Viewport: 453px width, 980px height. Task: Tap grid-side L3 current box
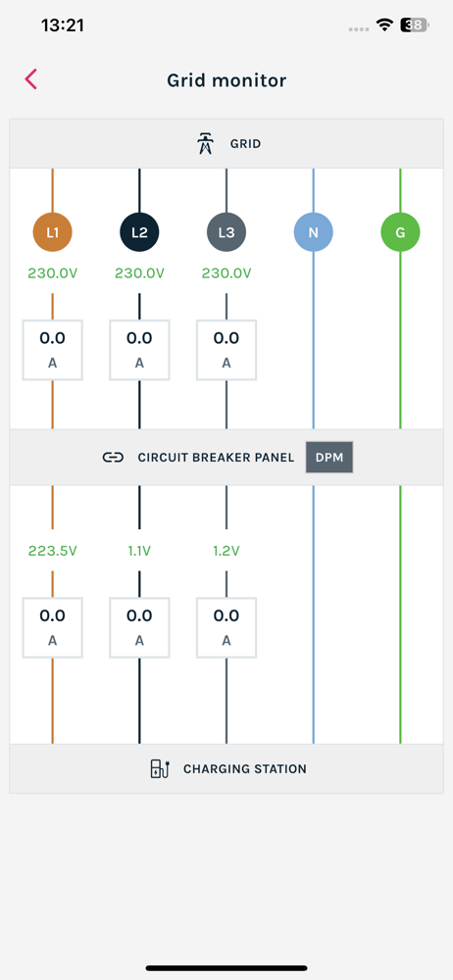click(x=226, y=350)
